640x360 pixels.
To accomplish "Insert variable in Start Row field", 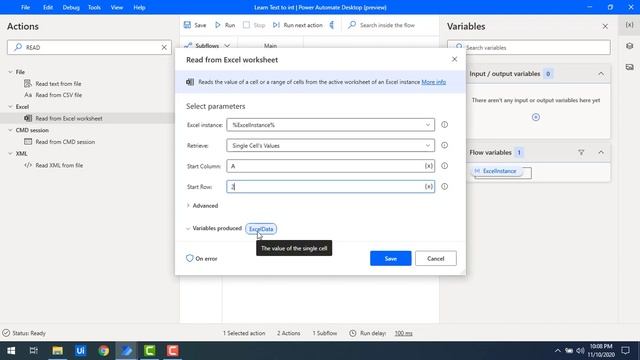I will point(429,187).
